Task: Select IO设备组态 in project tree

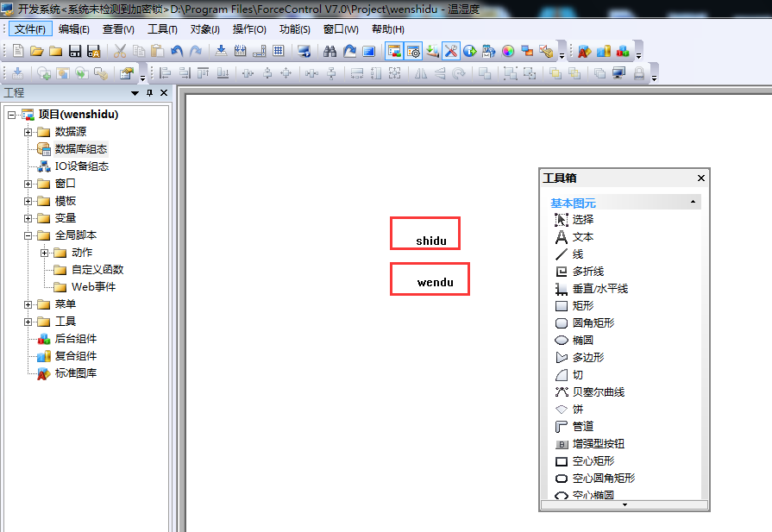Action: (82, 166)
